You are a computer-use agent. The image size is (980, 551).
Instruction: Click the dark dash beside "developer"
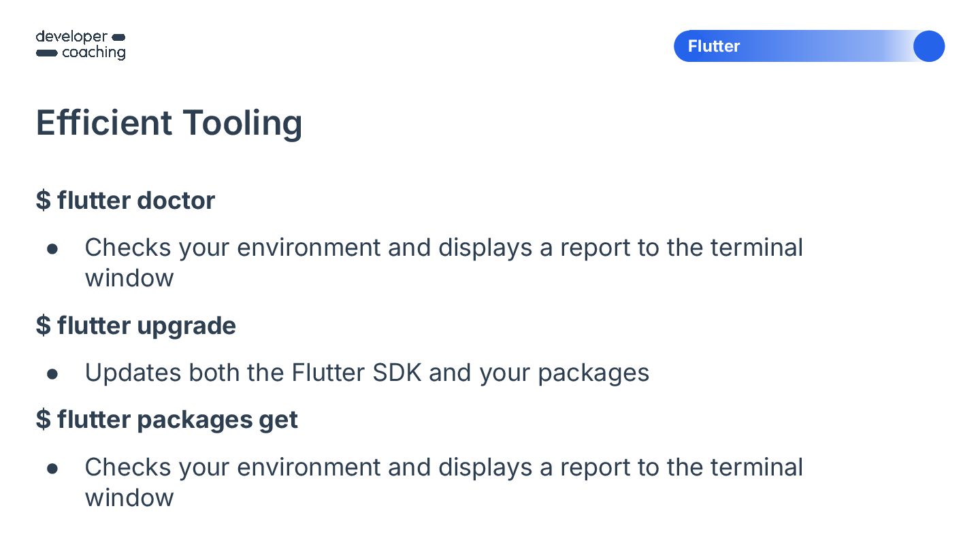point(118,37)
